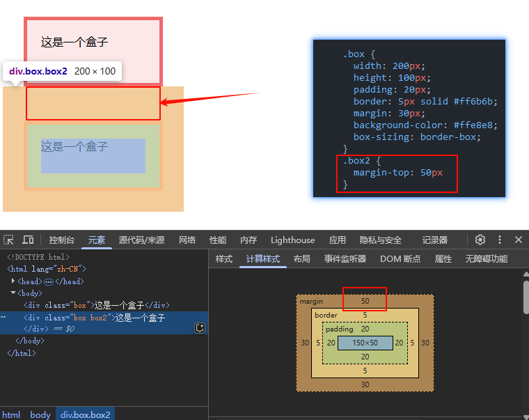Screen dimensions: 529x420
Task: Click margin-top value 50 in box model
Action: [x=365, y=301]
